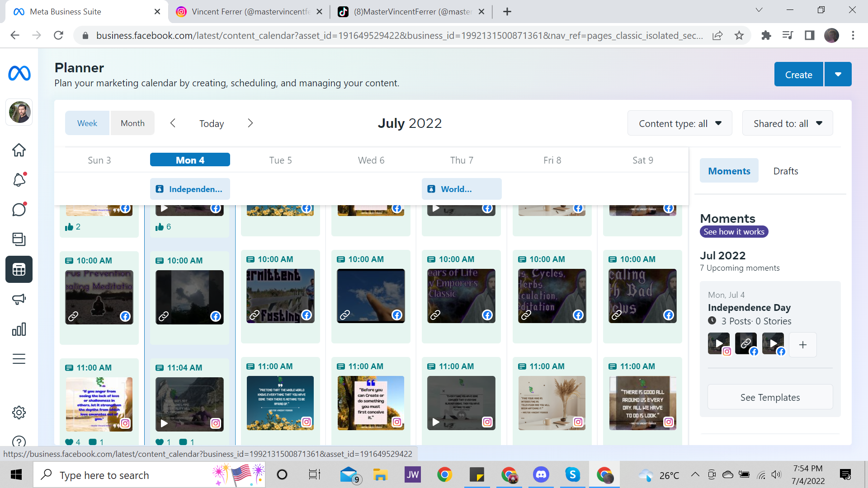Expand the Content type: all dropdown
The height and width of the screenshot is (488, 868).
click(x=679, y=123)
